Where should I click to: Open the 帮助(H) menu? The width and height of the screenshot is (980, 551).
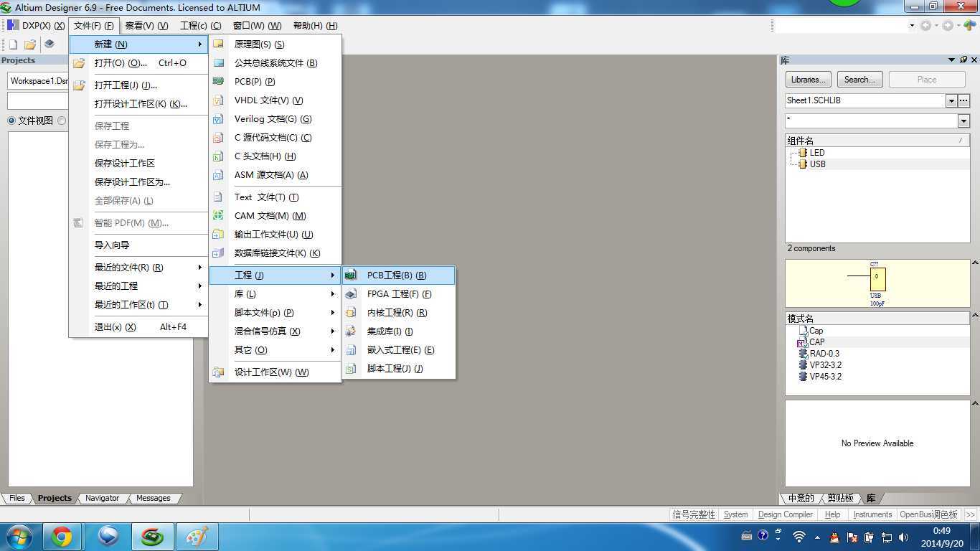click(x=315, y=25)
